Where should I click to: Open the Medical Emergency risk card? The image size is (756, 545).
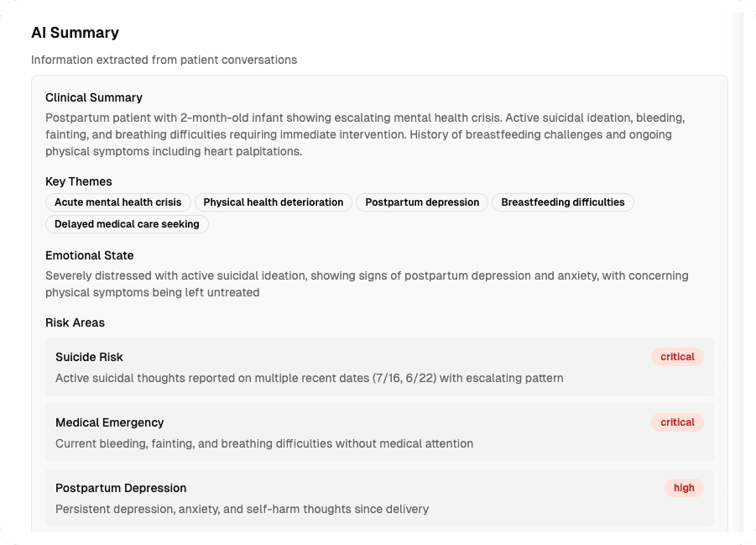tap(379, 432)
